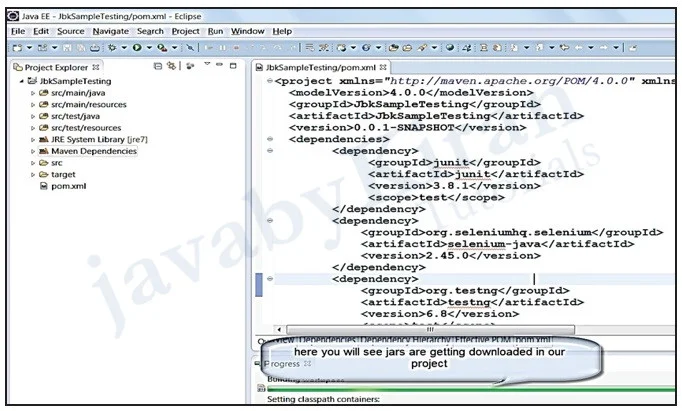Click the Skip All Breakpoints toolbar icon
This screenshot has height=411, width=682.
[190, 48]
